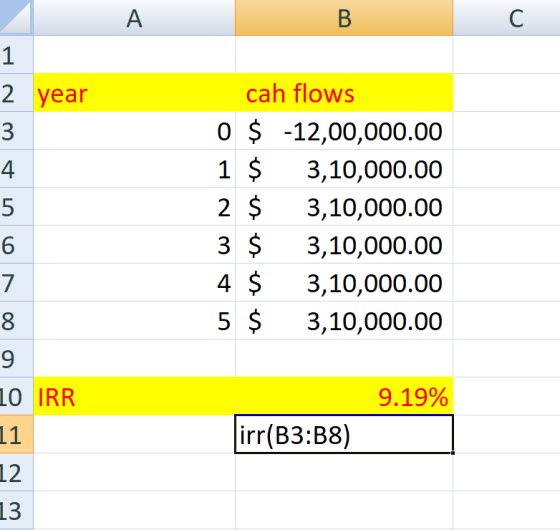This screenshot has height=530, width=560.
Task: Click the 'year' header cell
Action: (134, 93)
